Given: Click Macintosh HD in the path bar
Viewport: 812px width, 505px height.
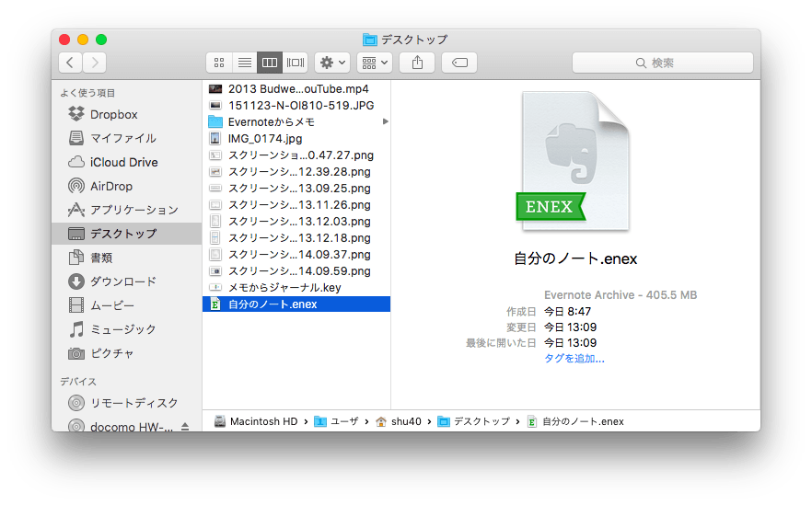Looking at the screenshot, I should [x=256, y=421].
